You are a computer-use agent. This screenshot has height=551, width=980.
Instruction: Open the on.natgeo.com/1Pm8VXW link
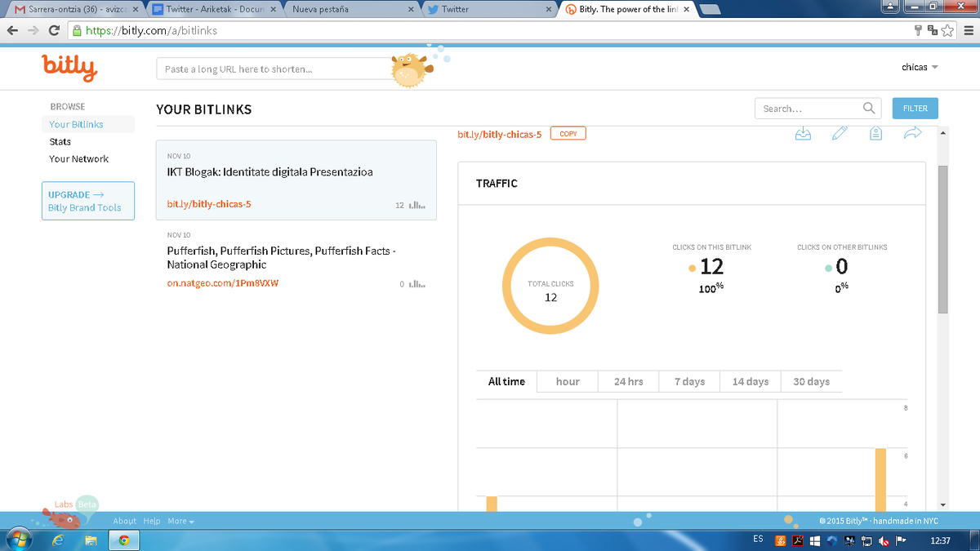(x=223, y=283)
